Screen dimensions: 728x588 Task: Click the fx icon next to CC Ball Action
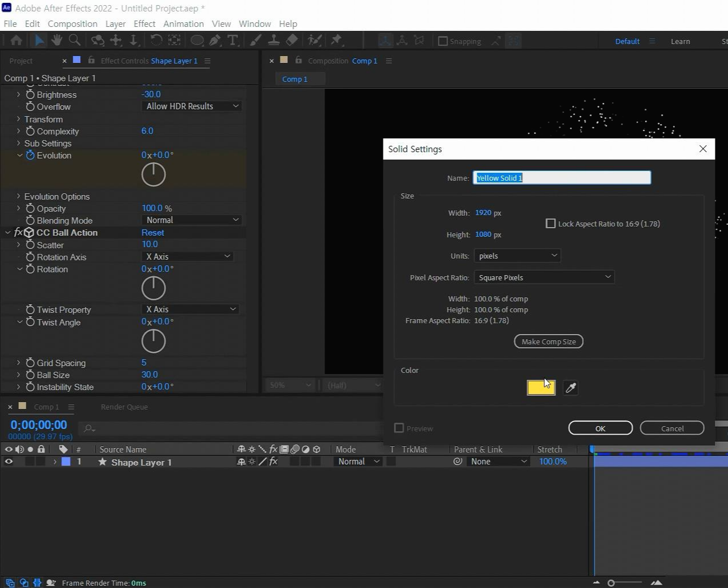pyautogui.click(x=18, y=232)
